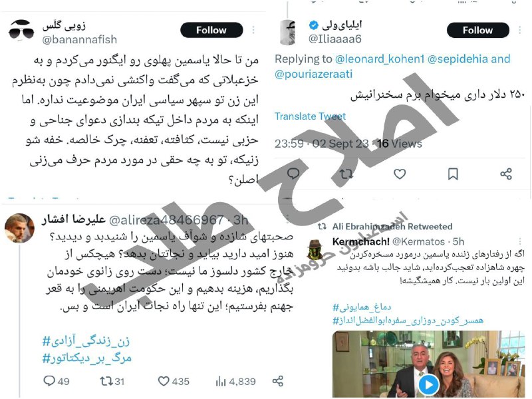Play the video in Kermchach tweet
This screenshot has width=532, height=399.
(x=428, y=385)
